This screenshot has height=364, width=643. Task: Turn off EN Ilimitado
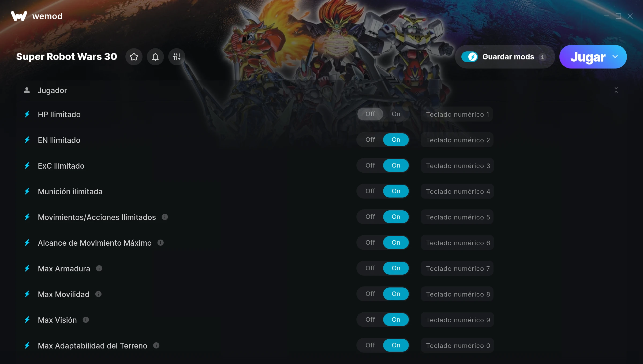pyautogui.click(x=370, y=140)
